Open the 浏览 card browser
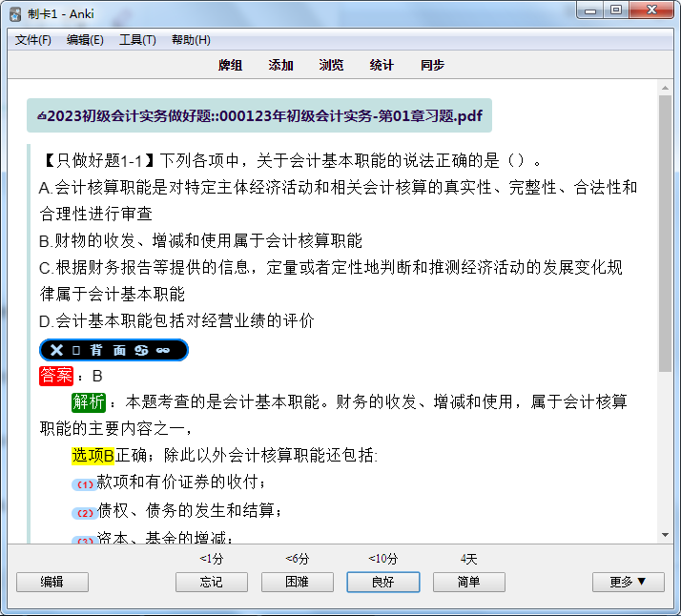Image resolution: width=681 pixels, height=616 pixels. click(331, 65)
